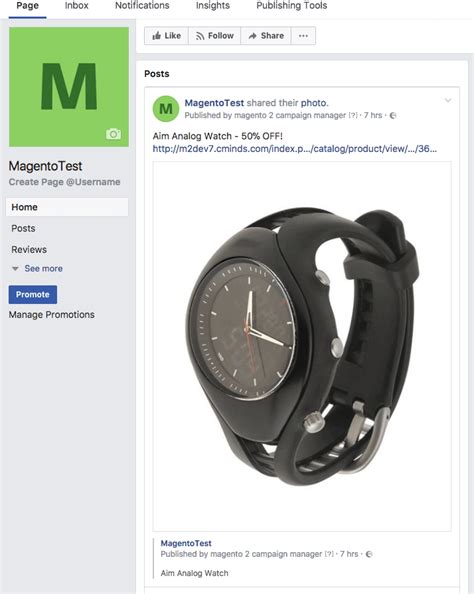
Task: Open the m2dev7.cminds.com product link
Action: [294, 148]
